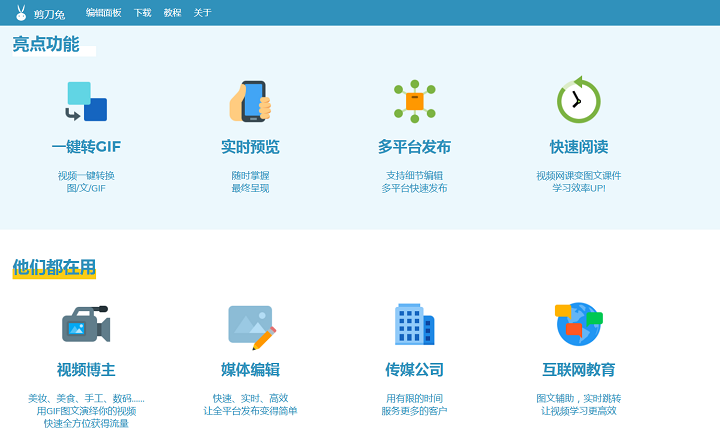Click the 多平台发布 heading text
Screen dimensions: 720x432
click(414, 147)
